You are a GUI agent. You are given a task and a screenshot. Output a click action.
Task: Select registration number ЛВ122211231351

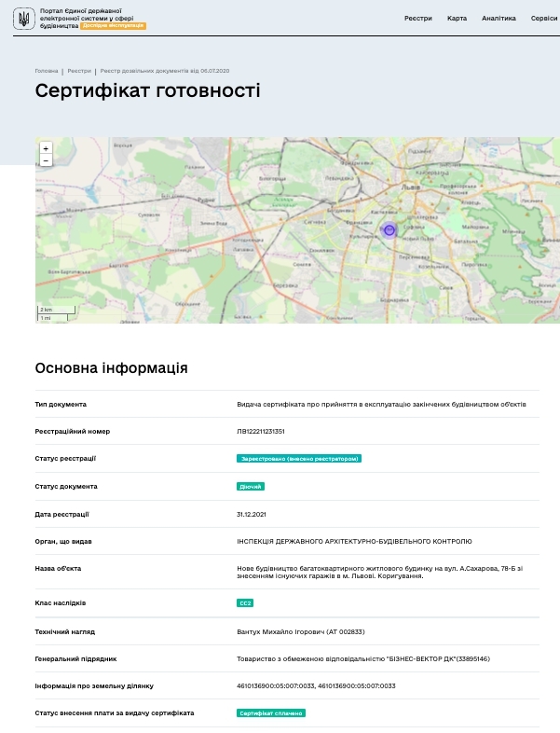coord(261,432)
